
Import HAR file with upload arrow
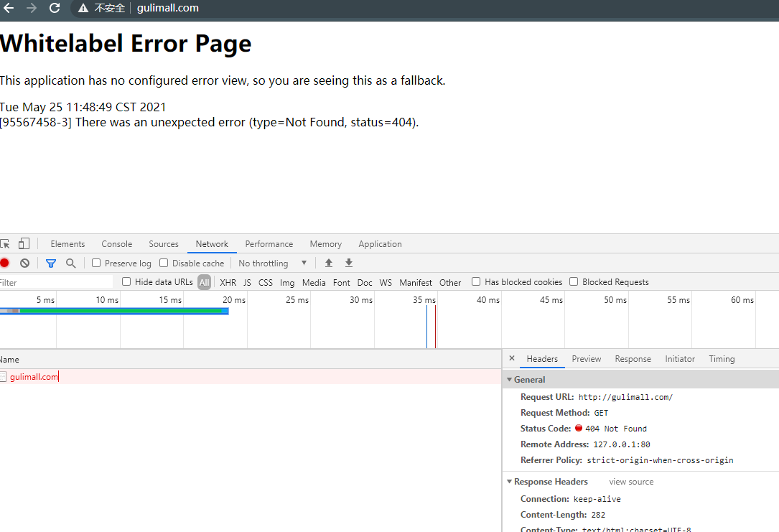pyautogui.click(x=328, y=263)
